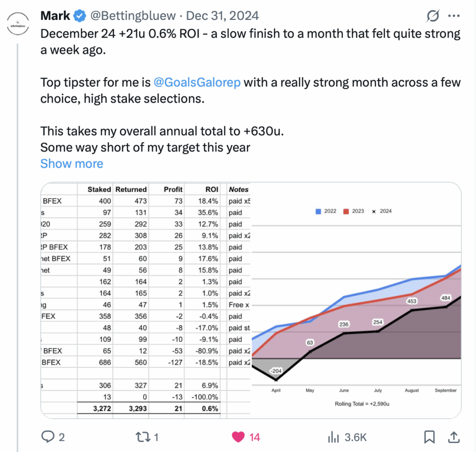Open the @Bettingbluew handle

click(x=133, y=16)
